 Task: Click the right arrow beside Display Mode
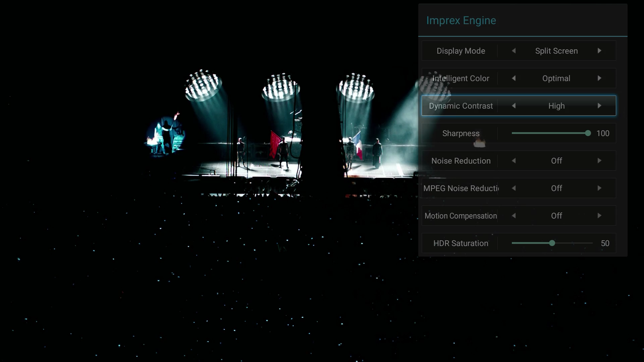pyautogui.click(x=599, y=51)
